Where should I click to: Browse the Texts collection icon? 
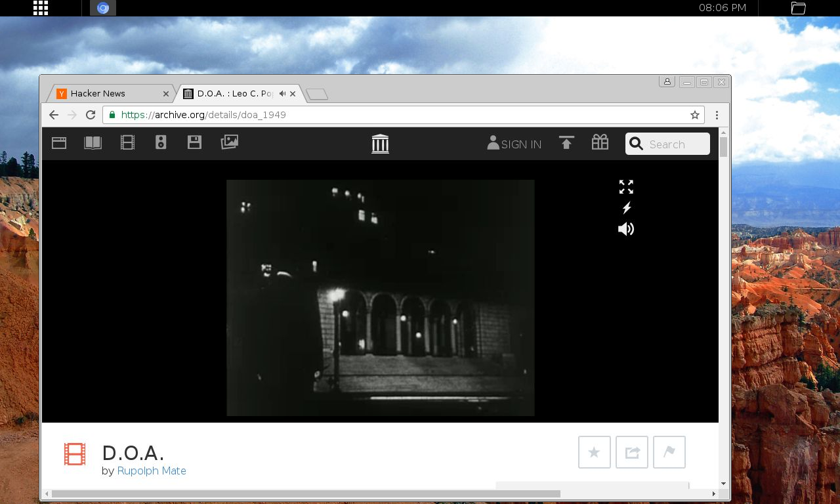93,142
